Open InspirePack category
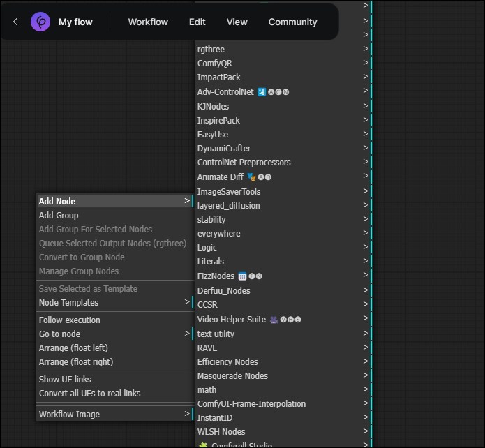The image size is (485, 448). [283, 120]
